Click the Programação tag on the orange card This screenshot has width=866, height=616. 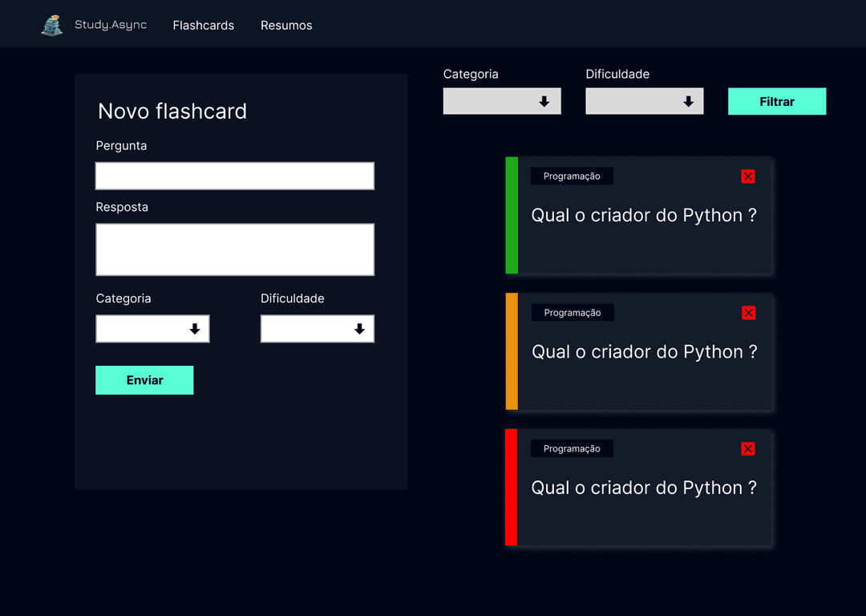tap(573, 313)
